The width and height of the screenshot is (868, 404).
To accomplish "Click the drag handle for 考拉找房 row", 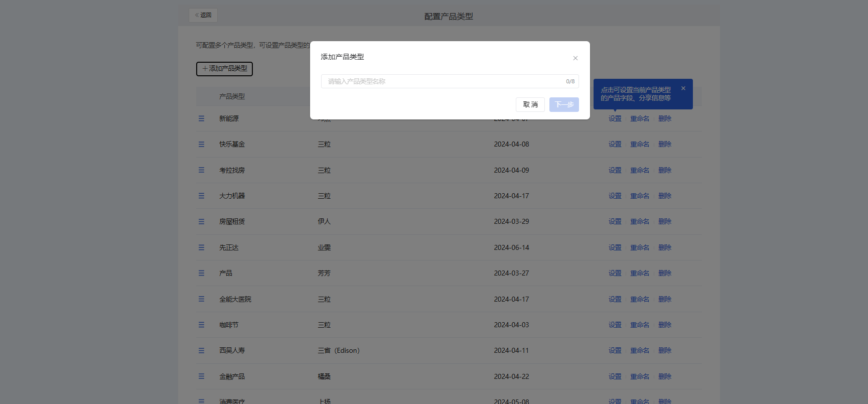I will [201, 170].
